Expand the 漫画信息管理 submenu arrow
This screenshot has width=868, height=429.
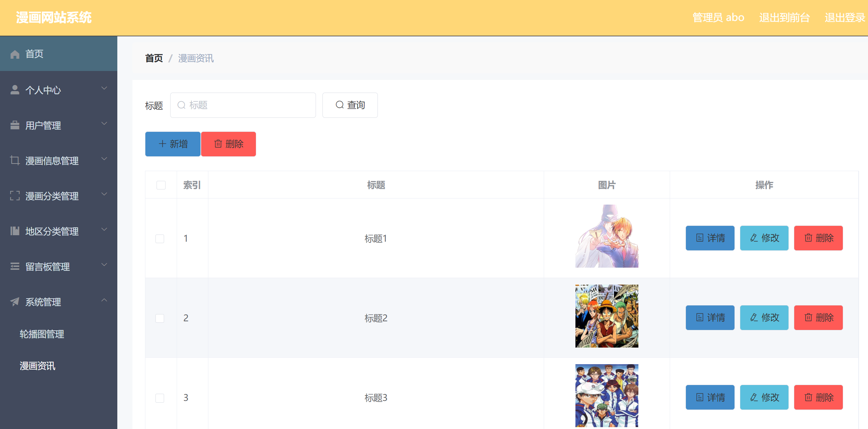click(104, 159)
